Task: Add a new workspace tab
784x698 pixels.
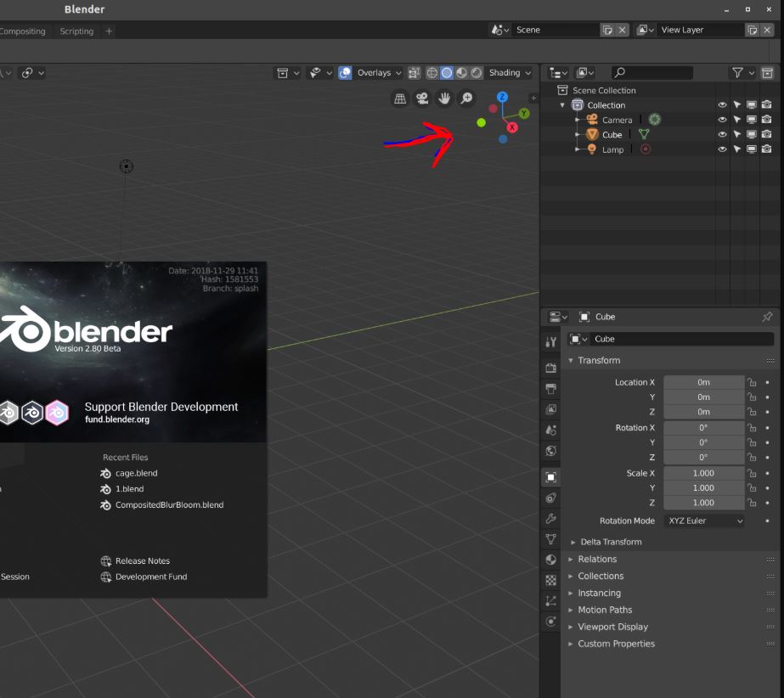Action: pos(109,31)
